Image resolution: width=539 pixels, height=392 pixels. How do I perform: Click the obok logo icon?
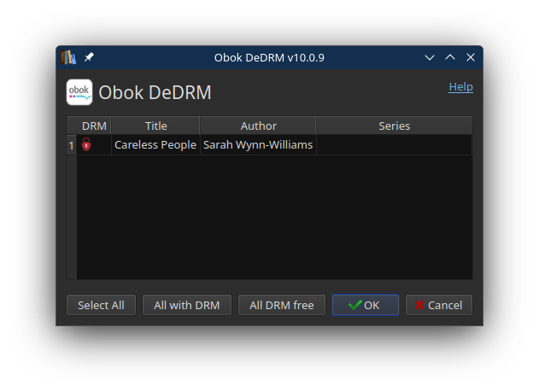[x=79, y=92]
